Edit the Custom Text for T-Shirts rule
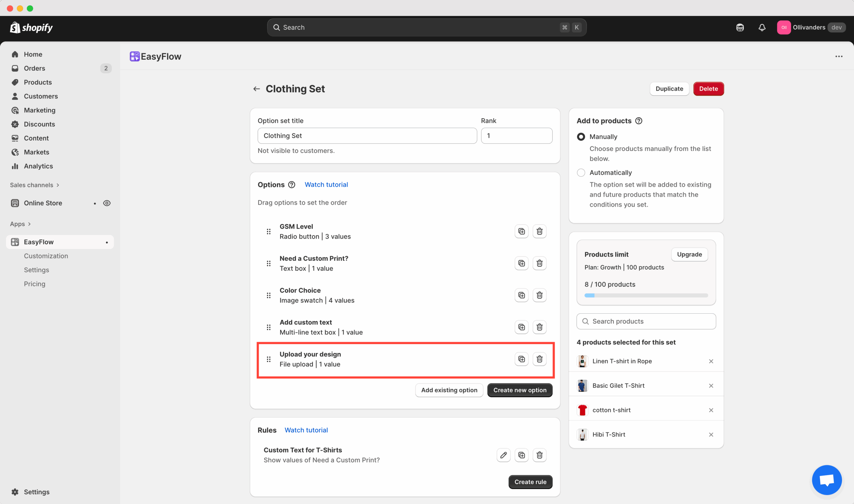 pos(504,455)
